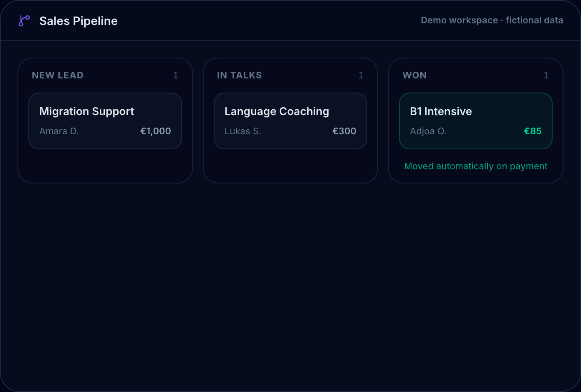Select the WON column header
Screen dimensions: 581x392
[x=414, y=75]
